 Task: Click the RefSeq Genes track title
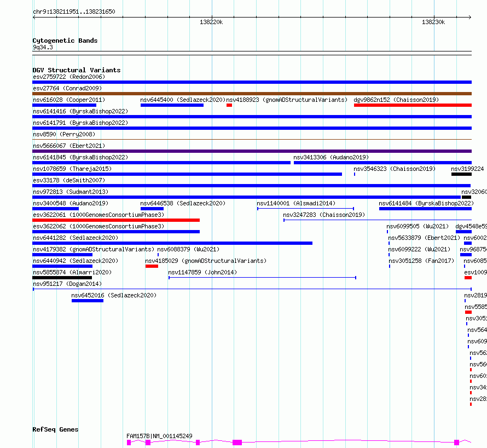point(55,430)
